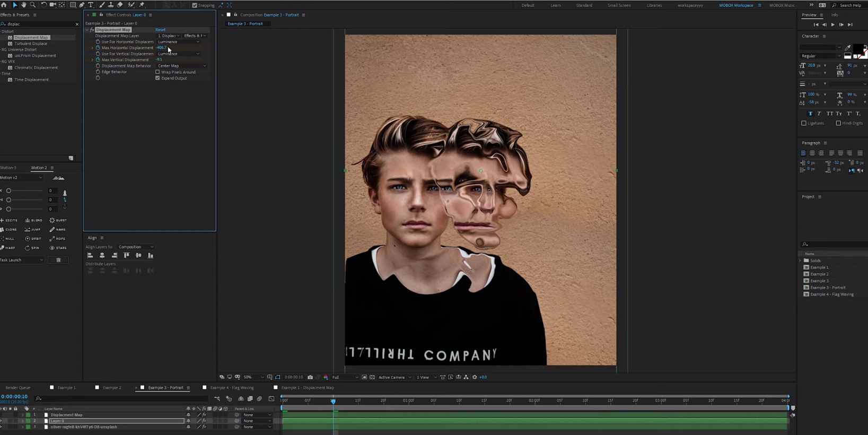Open Displacement Map Layer source dropdown

click(169, 36)
